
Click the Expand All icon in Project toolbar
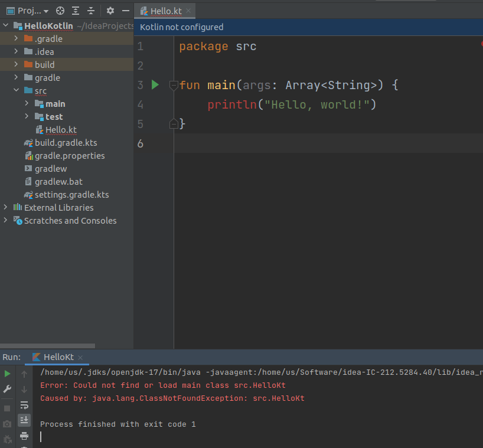click(76, 11)
